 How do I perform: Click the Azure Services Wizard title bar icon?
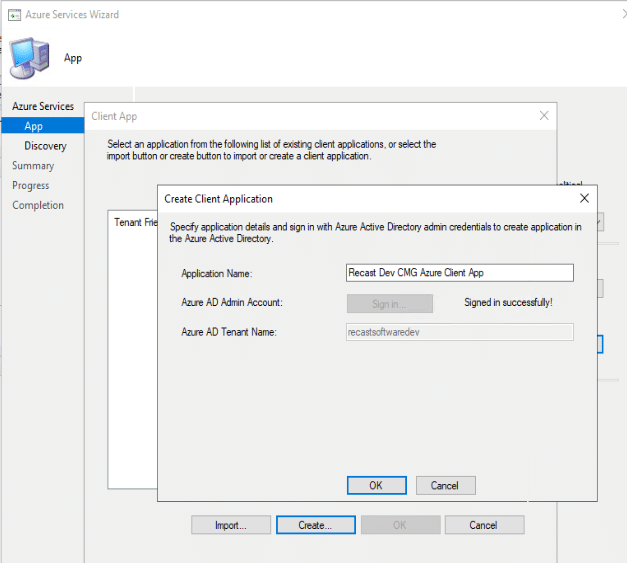pos(14,15)
